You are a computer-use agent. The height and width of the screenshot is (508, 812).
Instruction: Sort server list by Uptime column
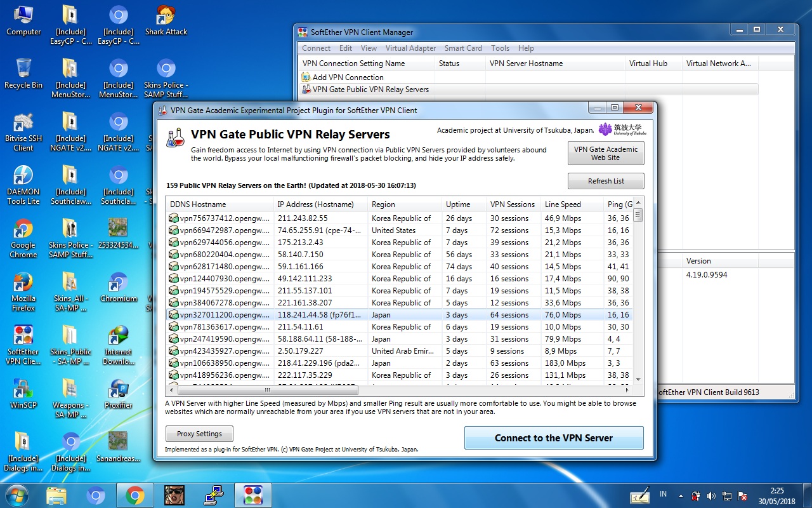click(x=464, y=204)
